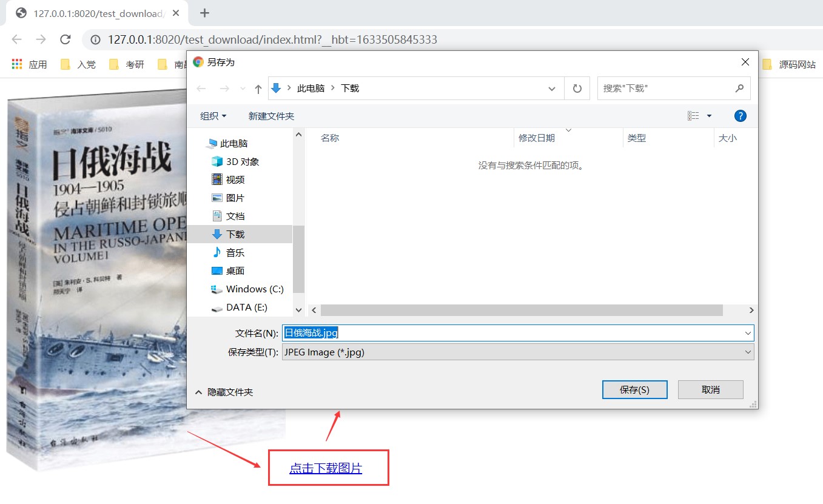
Task: Open the 应用 apps grid icon
Action: (x=17, y=64)
